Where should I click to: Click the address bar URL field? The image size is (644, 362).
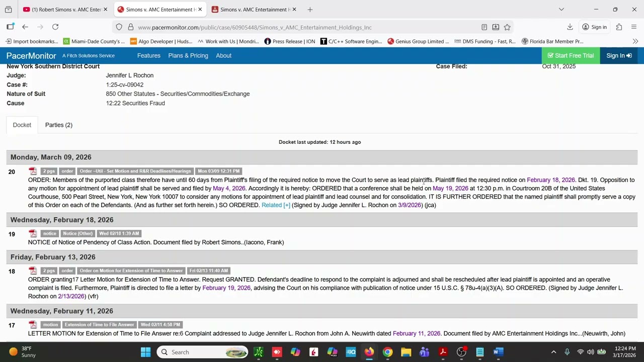coord(302,27)
